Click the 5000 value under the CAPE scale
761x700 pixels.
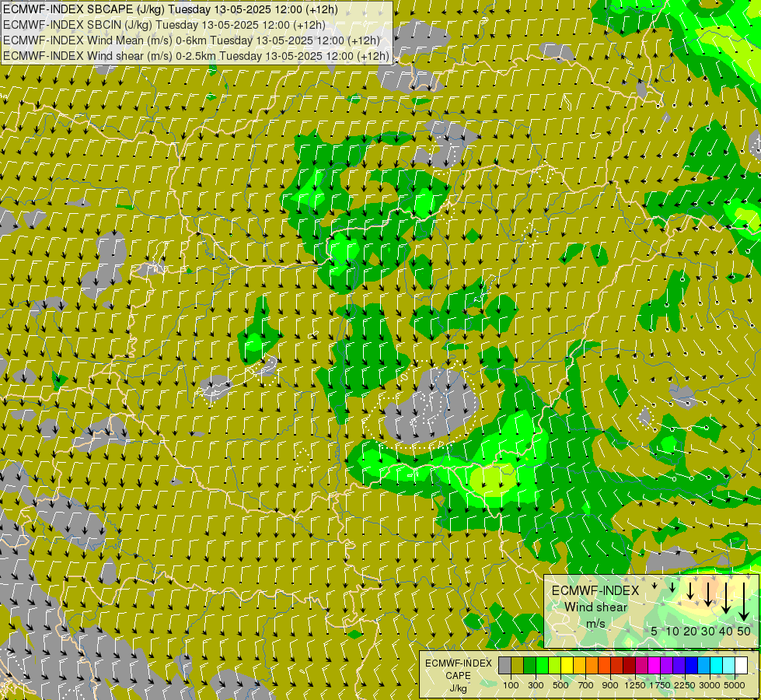coord(735,685)
